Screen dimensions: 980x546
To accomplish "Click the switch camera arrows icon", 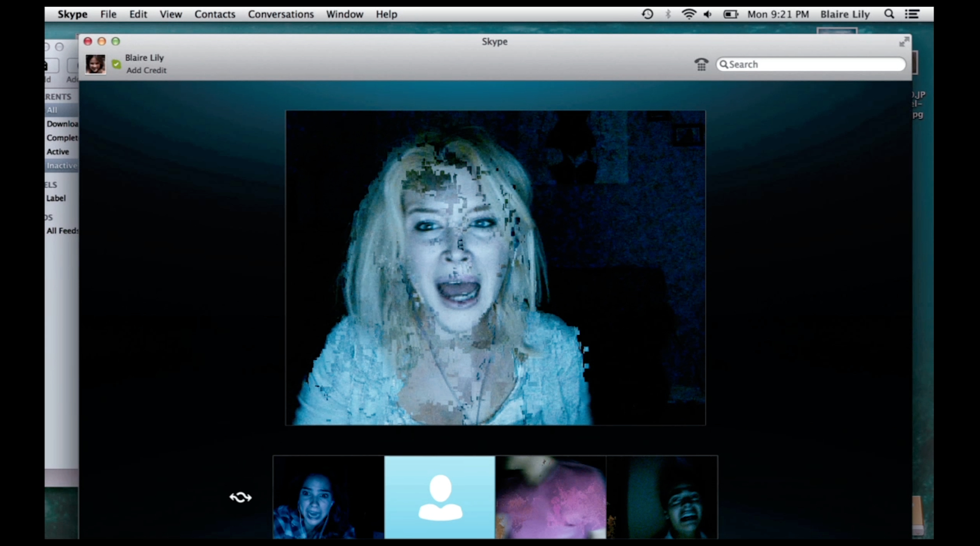I will point(240,497).
